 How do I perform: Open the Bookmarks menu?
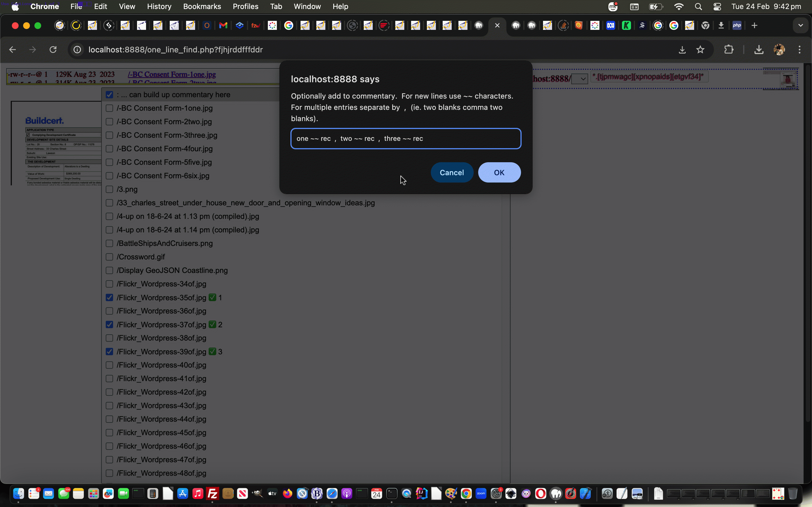(202, 7)
